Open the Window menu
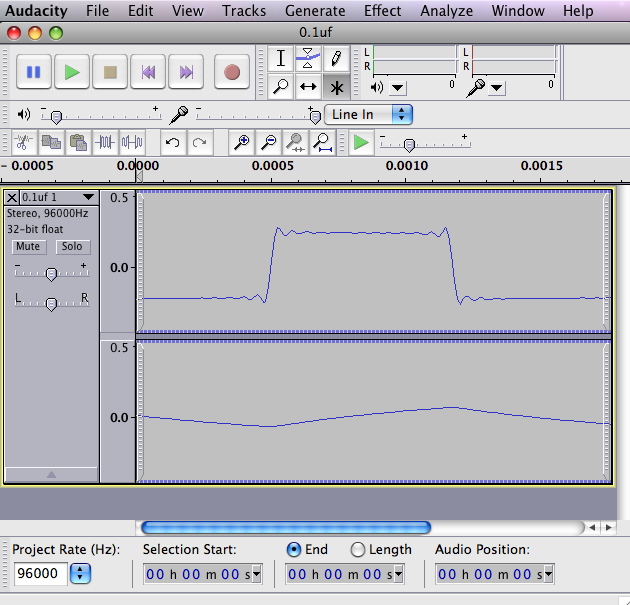This screenshot has height=605, width=630. pos(518,11)
